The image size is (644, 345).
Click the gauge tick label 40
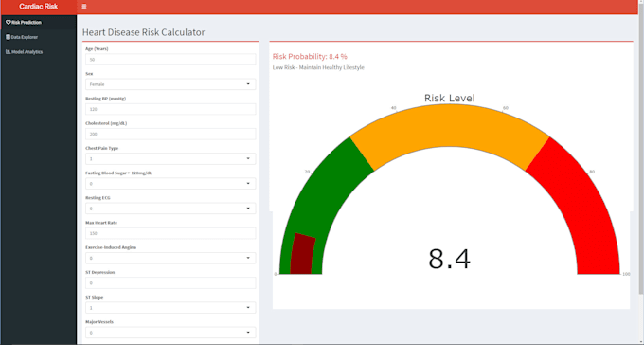(394, 108)
